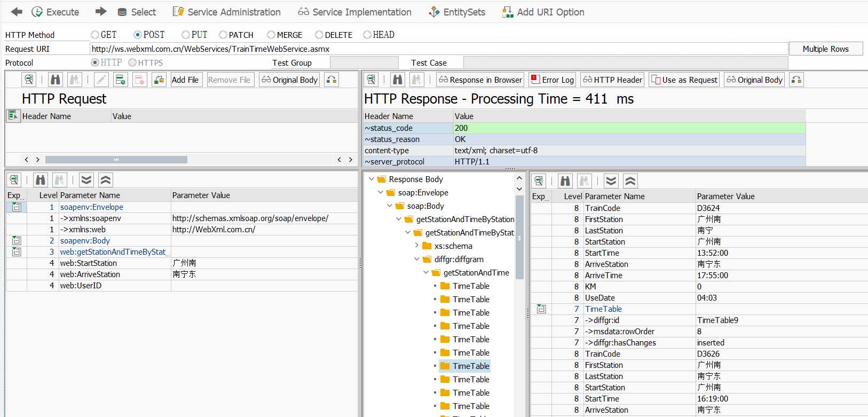Image resolution: width=868 pixels, height=417 pixels.
Task: Click the forward arrow next to Select
Action: point(101,12)
